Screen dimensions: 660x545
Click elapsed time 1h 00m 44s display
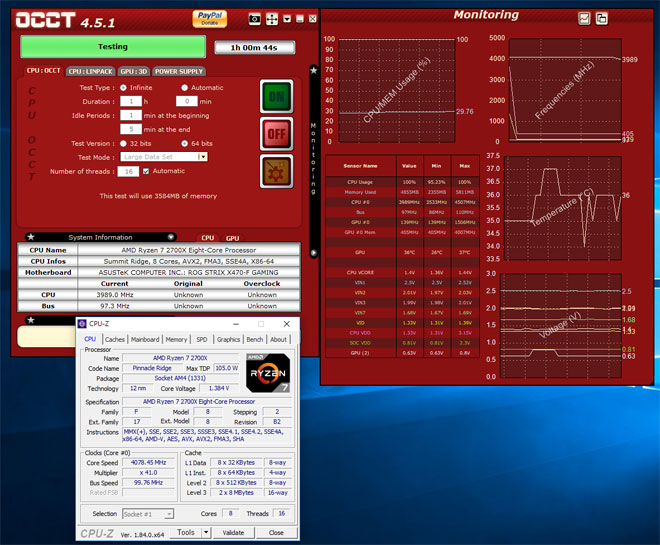254,48
